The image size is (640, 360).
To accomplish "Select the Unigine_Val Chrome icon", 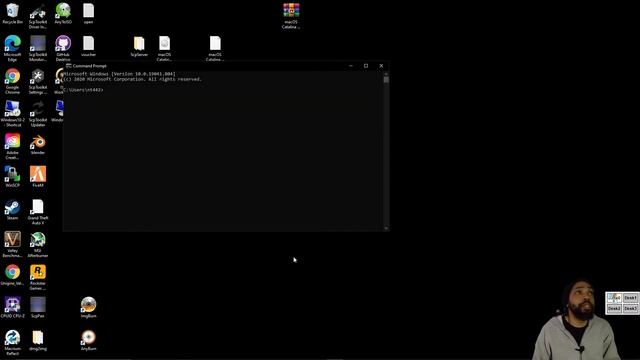I will click(12, 275).
